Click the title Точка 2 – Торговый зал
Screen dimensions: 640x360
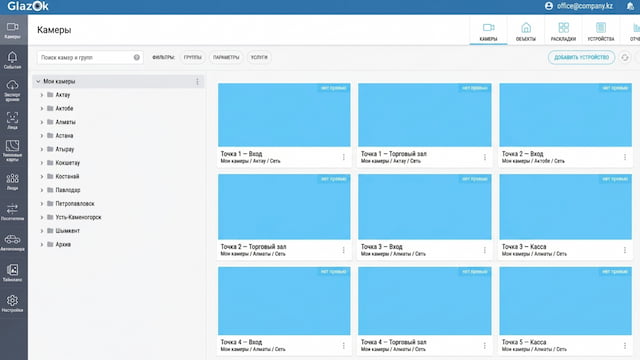253,247
